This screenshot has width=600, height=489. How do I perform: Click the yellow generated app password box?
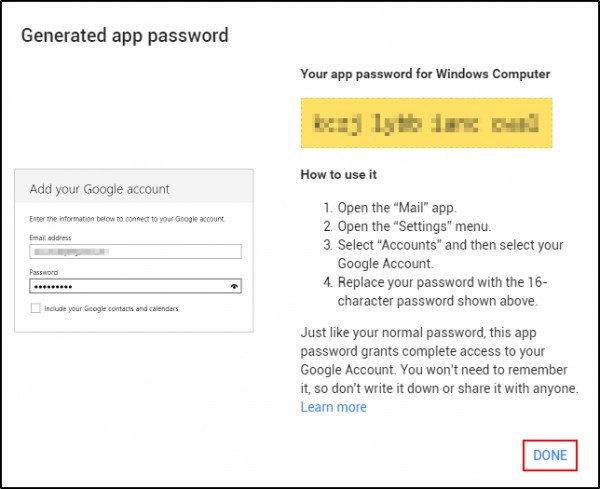(x=427, y=124)
